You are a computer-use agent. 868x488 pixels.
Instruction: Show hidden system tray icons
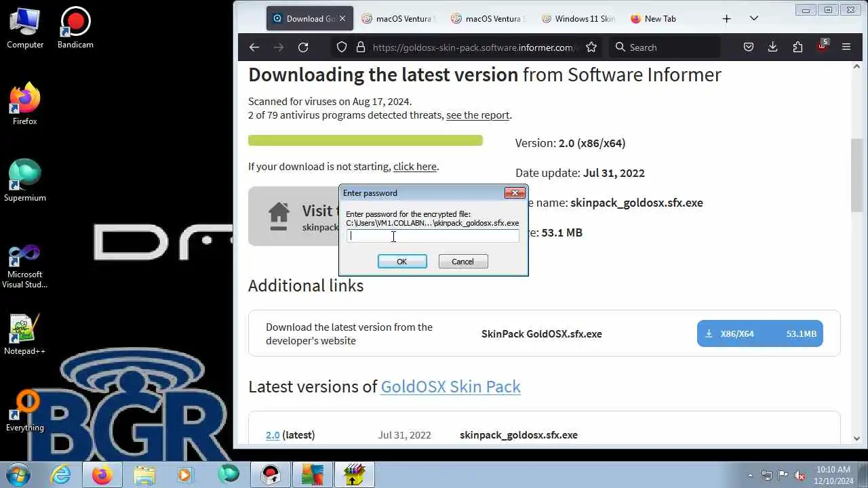coord(750,475)
